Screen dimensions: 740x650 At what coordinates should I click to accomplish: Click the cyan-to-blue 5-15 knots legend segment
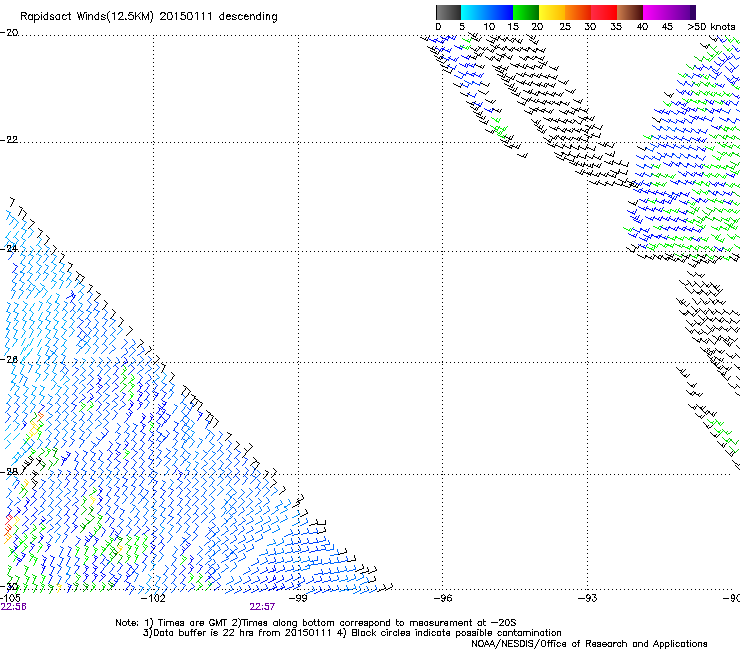click(x=487, y=12)
